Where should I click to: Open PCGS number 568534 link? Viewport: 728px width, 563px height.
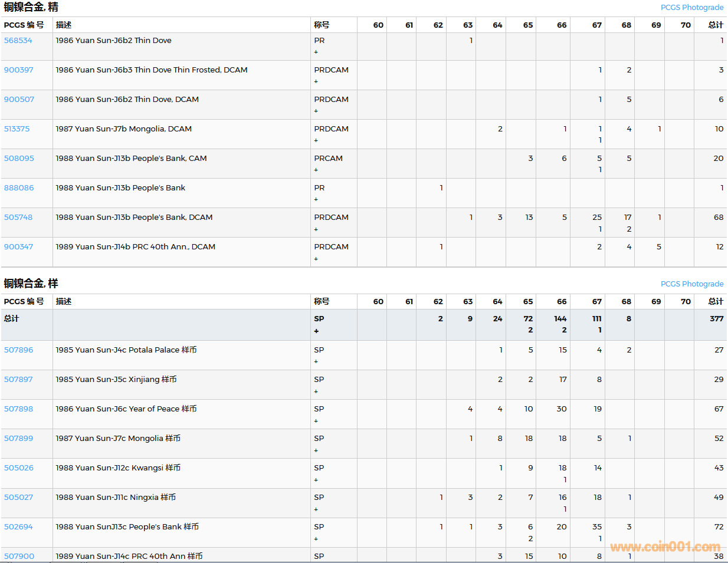tap(18, 41)
